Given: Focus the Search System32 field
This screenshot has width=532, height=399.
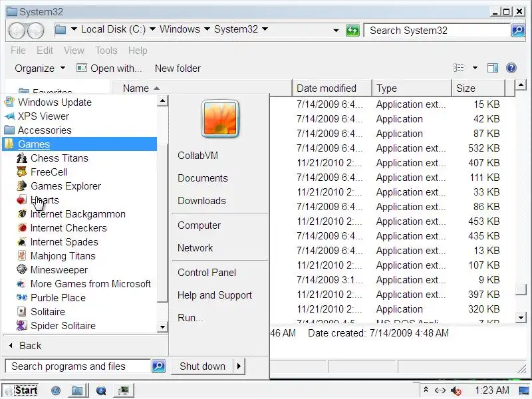Looking at the screenshot, I should coord(437,31).
